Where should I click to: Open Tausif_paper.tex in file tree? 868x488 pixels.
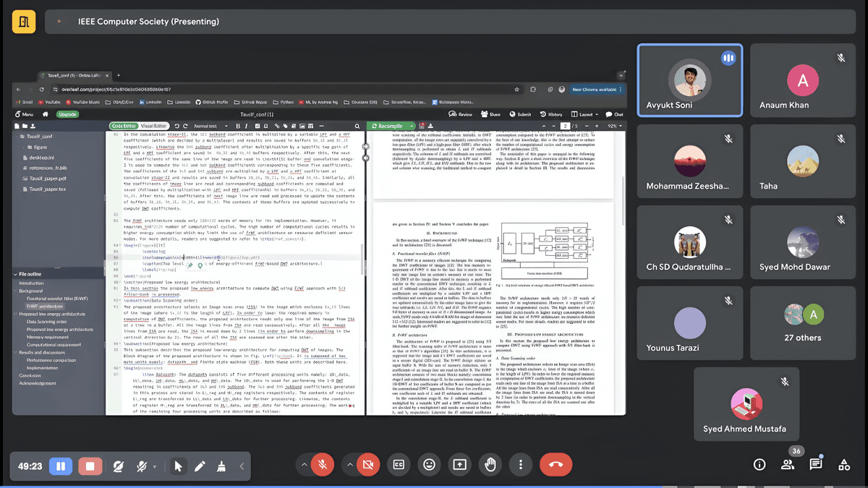click(44, 188)
